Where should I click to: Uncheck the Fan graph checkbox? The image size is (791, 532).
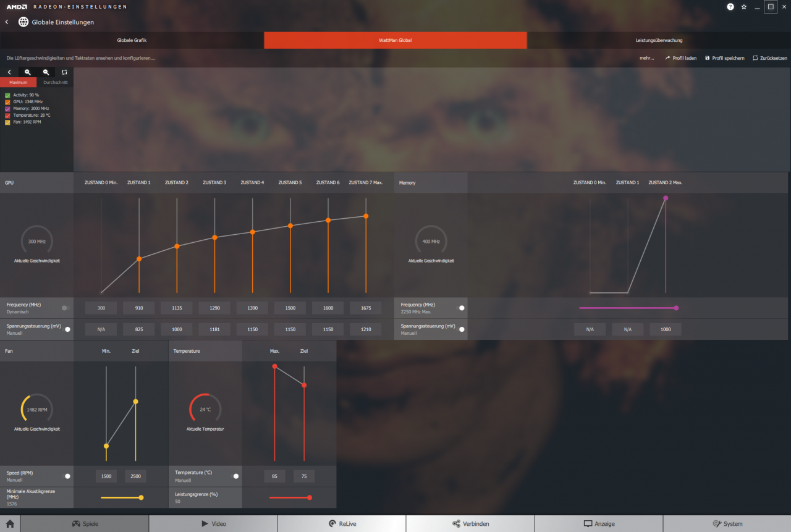coord(7,122)
